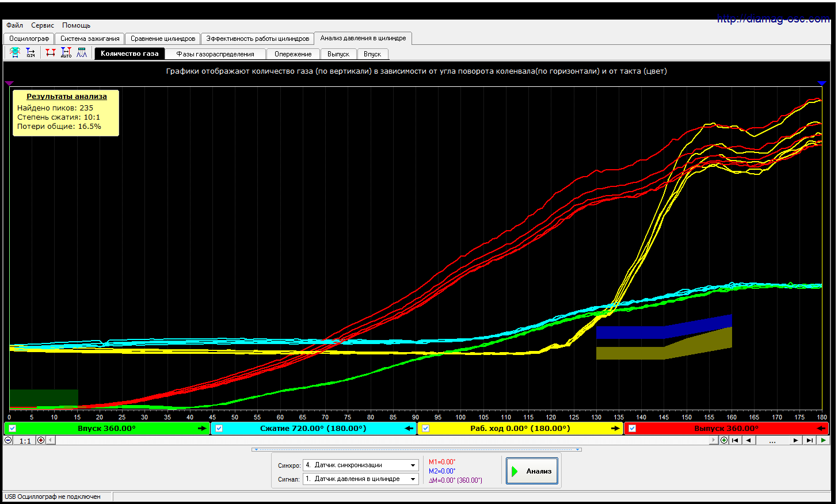Click the panel collapse expander above Синхро
The height and width of the screenshot is (504, 838).
click(417, 450)
